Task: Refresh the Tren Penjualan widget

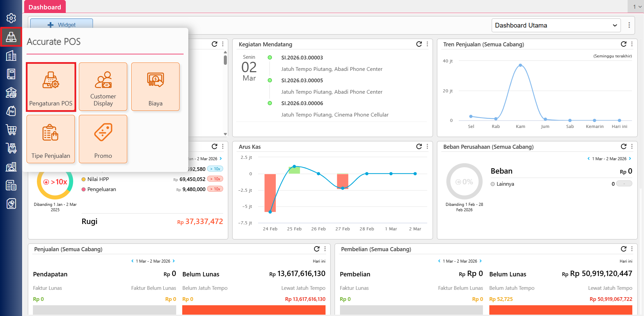Action: tap(623, 44)
